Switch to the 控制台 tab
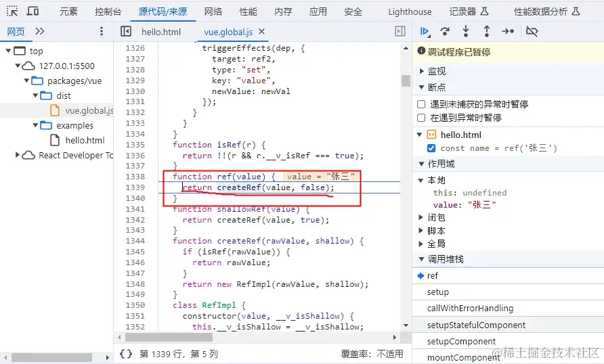Image resolution: width=604 pixels, height=364 pixels. tap(108, 12)
